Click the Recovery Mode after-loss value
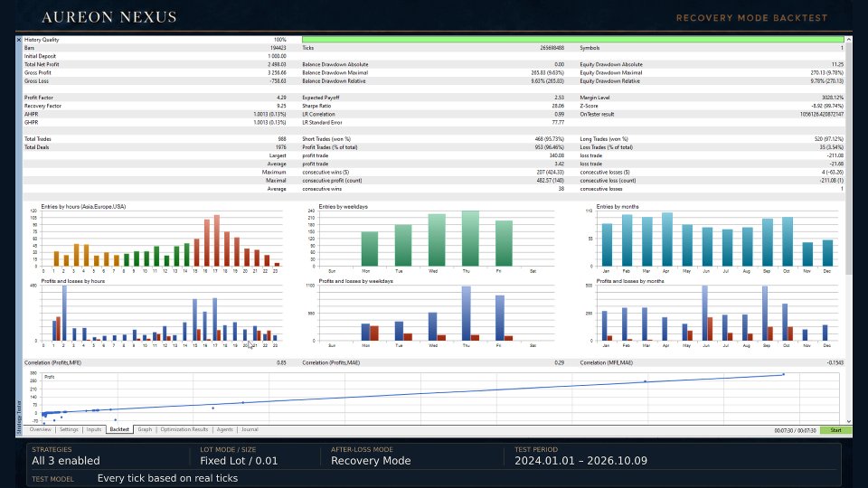This screenshot has height=488, width=868. point(371,461)
